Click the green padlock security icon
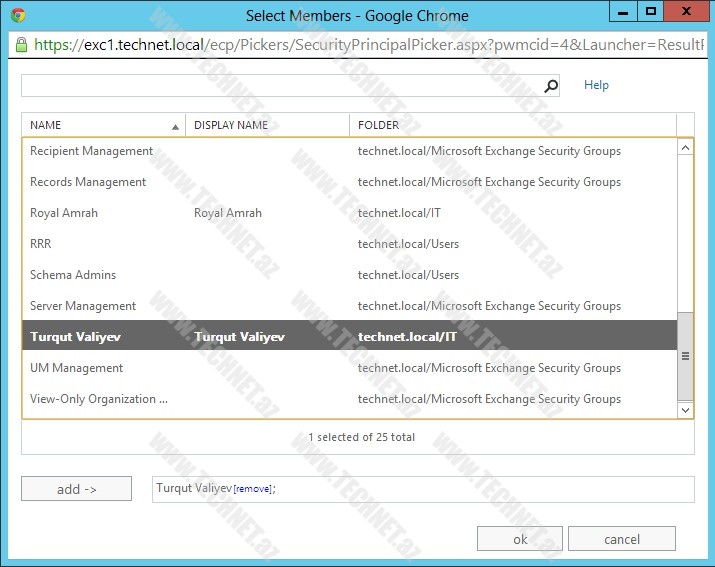715x567 pixels. [21, 45]
